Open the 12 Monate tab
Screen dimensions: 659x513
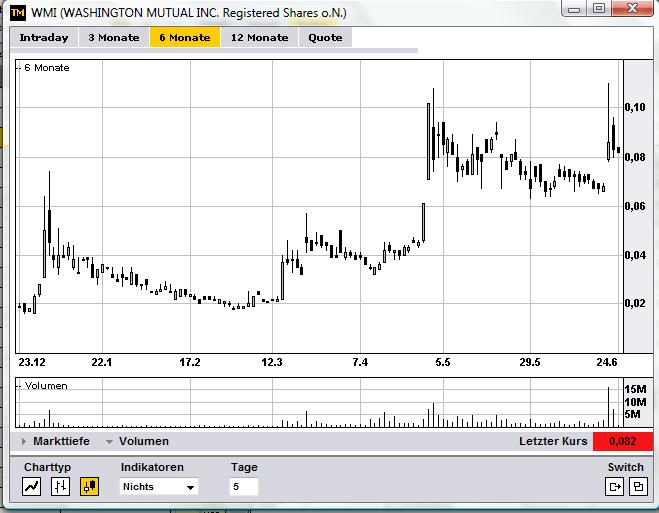(x=259, y=37)
